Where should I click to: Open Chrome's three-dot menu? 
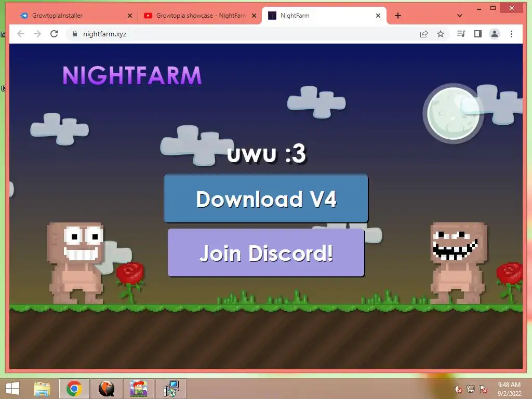(x=511, y=34)
